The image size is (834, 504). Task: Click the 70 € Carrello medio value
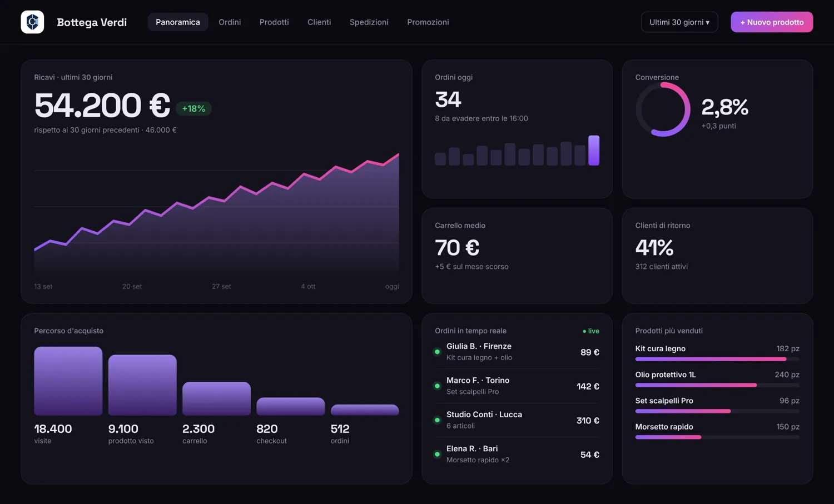pyautogui.click(x=457, y=248)
